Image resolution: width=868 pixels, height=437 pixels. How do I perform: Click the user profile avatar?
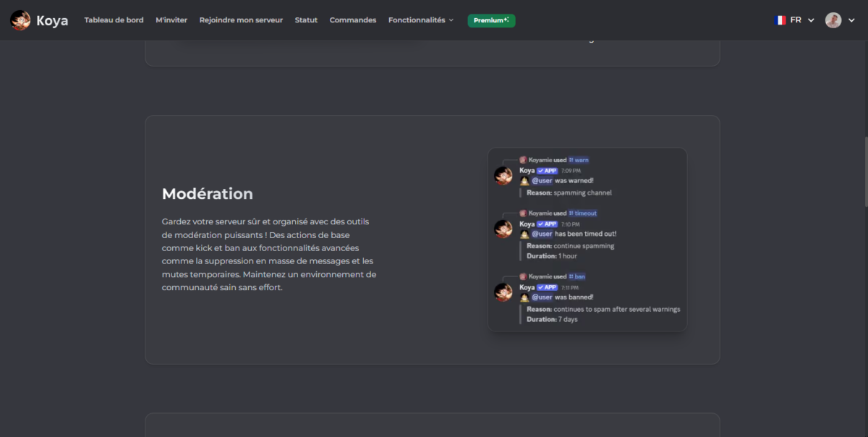(833, 20)
